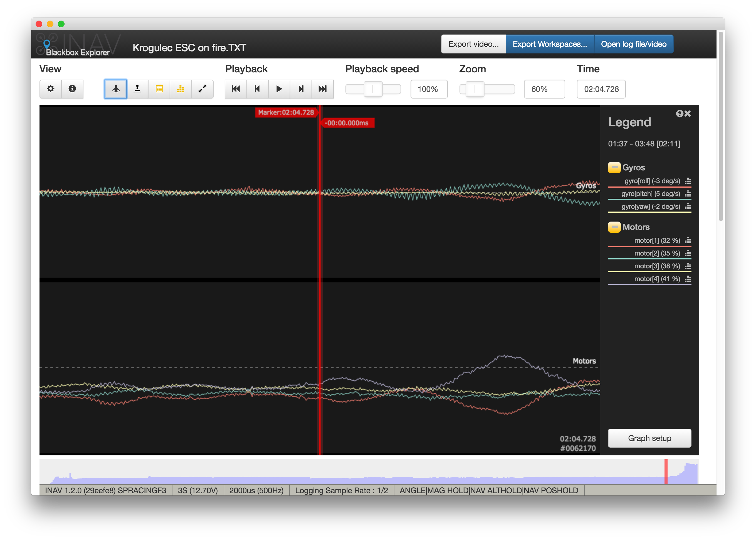The height and width of the screenshot is (540, 756).
Task: Skip to the log end button
Action: [x=322, y=89]
